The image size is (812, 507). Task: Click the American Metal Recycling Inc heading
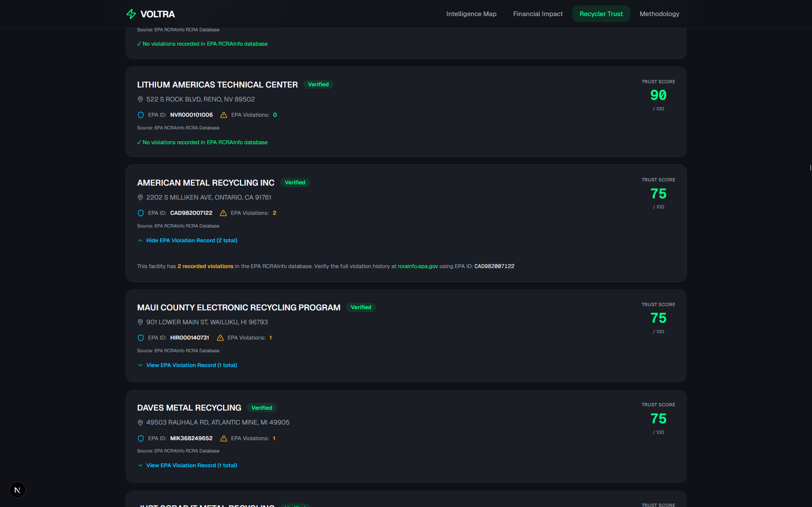pos(206,183)
